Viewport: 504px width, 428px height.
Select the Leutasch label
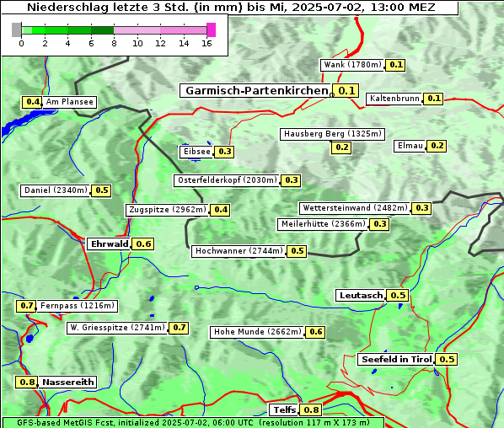361,296
